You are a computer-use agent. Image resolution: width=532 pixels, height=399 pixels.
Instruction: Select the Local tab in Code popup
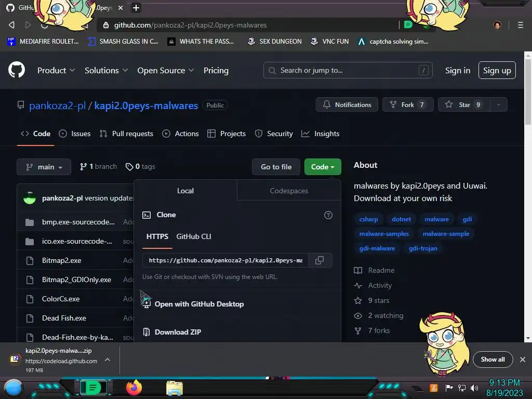(185, 191)
